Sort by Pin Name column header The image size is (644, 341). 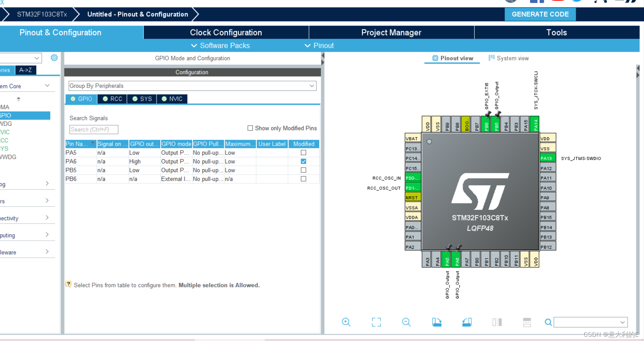[81, 144]
